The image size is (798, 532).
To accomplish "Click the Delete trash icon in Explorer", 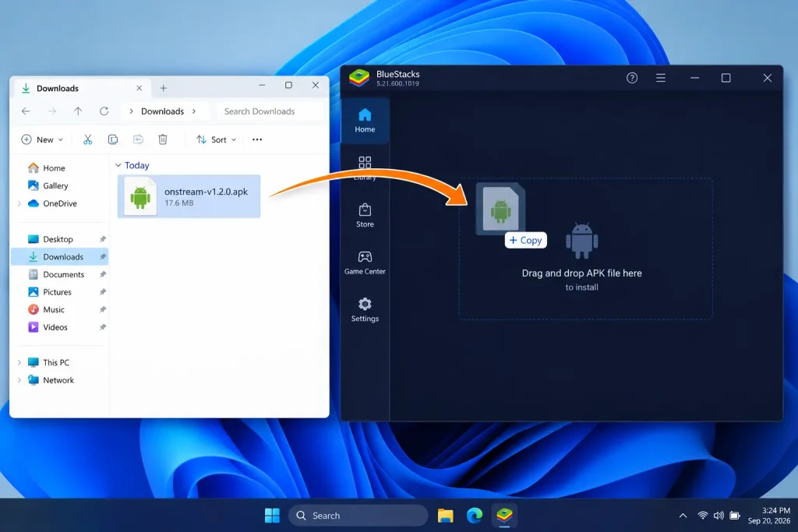I will (x=163, y=139).
